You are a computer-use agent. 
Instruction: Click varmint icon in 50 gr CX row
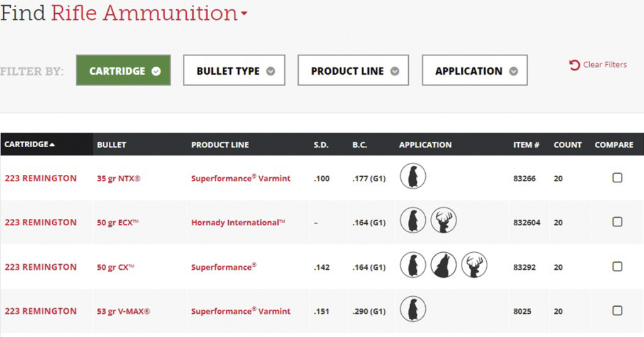coord(413,266)
